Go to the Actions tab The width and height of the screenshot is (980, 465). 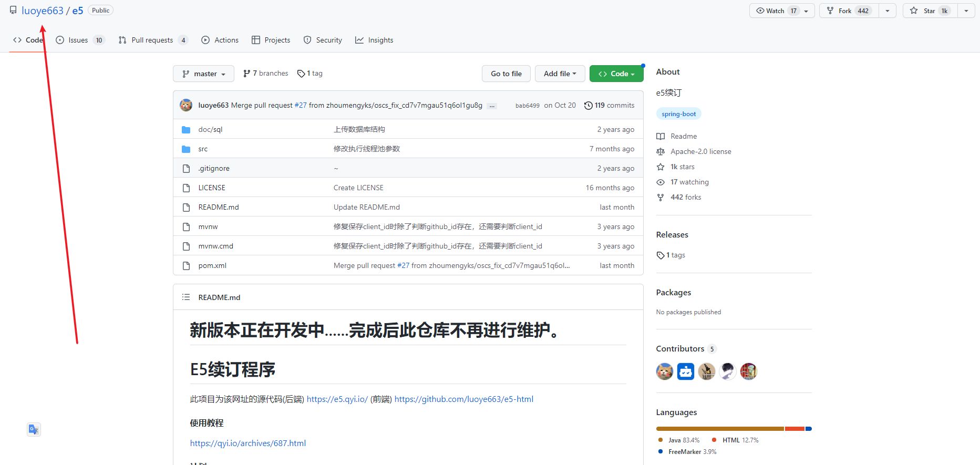pyautogui.click(x=220, y=40)
